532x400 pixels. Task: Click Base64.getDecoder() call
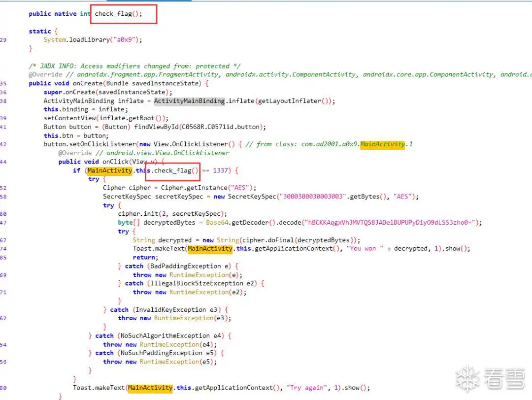point(240,223)
